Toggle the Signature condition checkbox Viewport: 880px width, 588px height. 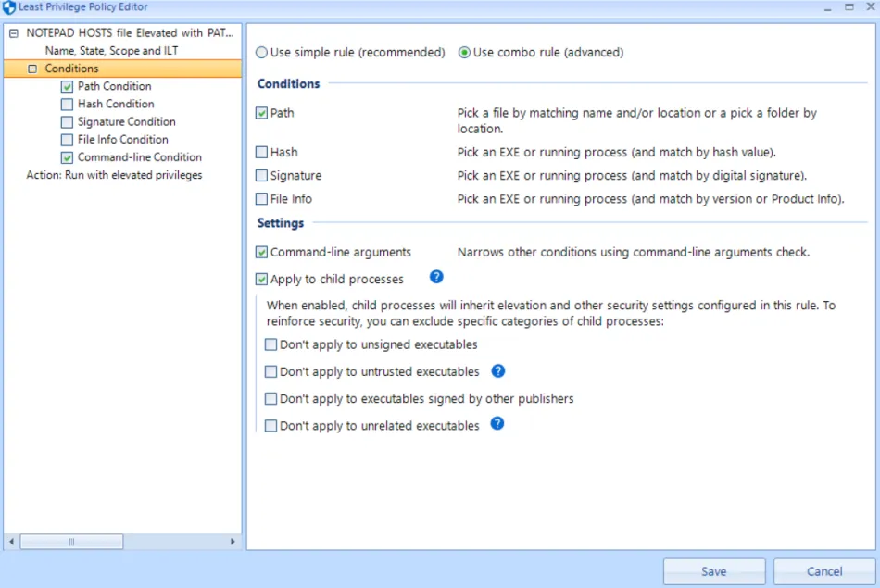(262, 176)
